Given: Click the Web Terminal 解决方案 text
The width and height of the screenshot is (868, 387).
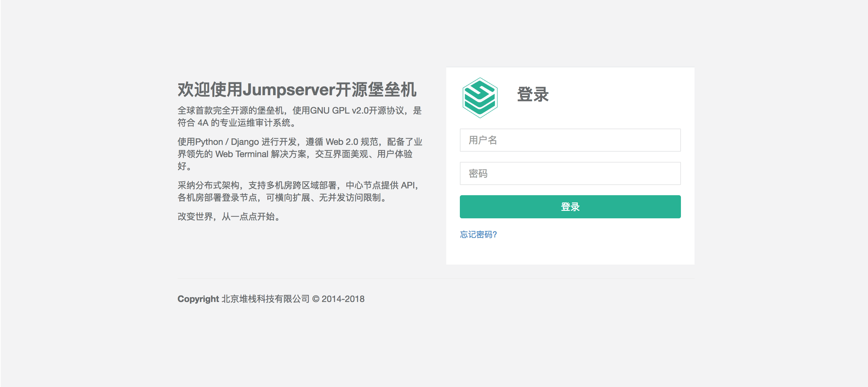Looking at the screenshot, I should [261, 154].
